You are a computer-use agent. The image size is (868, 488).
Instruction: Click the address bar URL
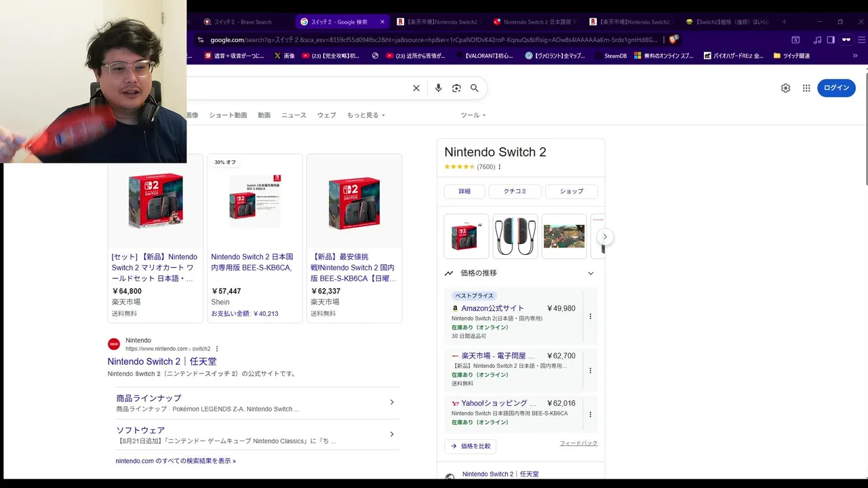coord(434,40)
